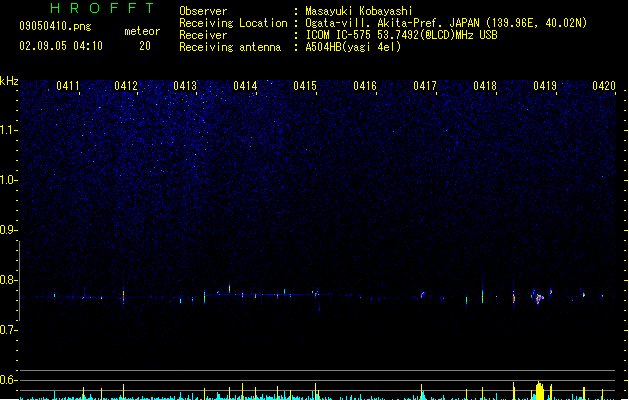Click the 0.6 kHz axis label
Image resolution: width=629 pixels, height=400 pixels.
coord(8,380)
